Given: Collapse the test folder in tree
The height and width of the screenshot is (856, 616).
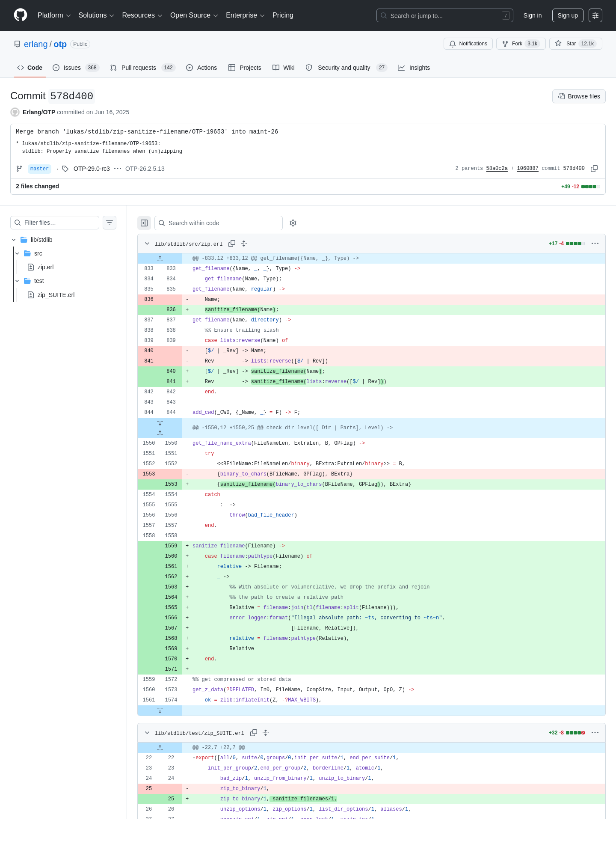Looking at the screenshot, I should tap(17, 281).
